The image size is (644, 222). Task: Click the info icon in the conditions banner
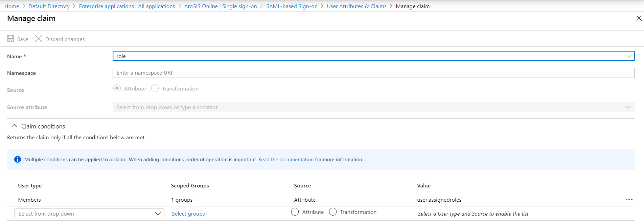pyautogui.click(x=18, y=159)
